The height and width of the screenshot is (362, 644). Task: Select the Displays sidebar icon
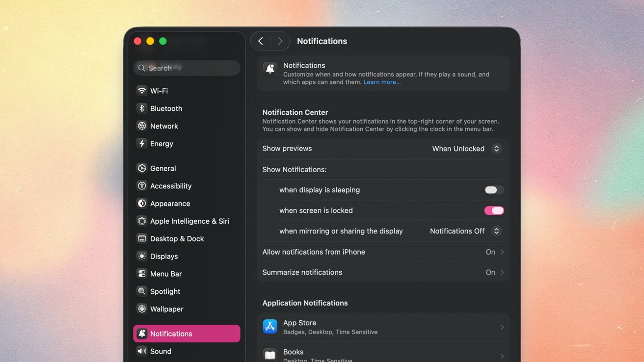[x=141, y=256]
